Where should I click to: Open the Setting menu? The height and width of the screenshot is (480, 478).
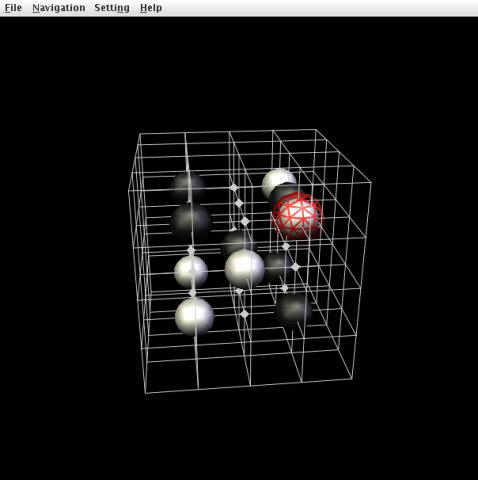(x=112, y=8)
